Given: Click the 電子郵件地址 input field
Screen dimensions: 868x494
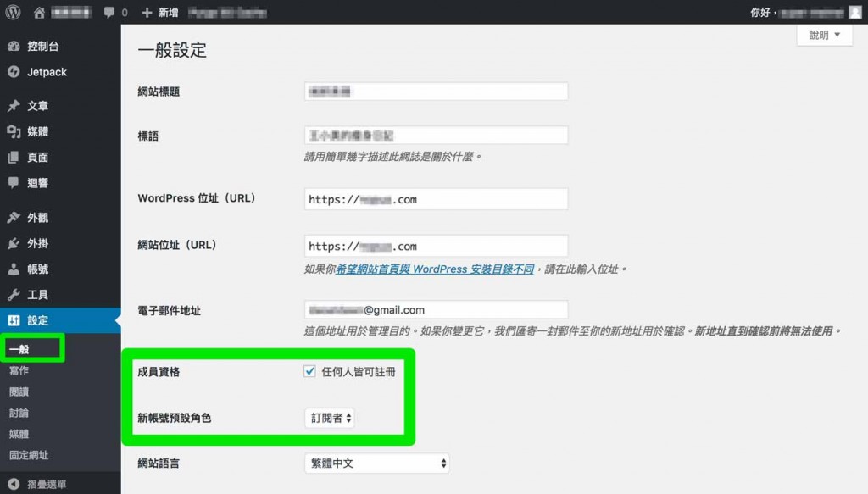Looking at the screenshot, I should click(x=437, y=310).
